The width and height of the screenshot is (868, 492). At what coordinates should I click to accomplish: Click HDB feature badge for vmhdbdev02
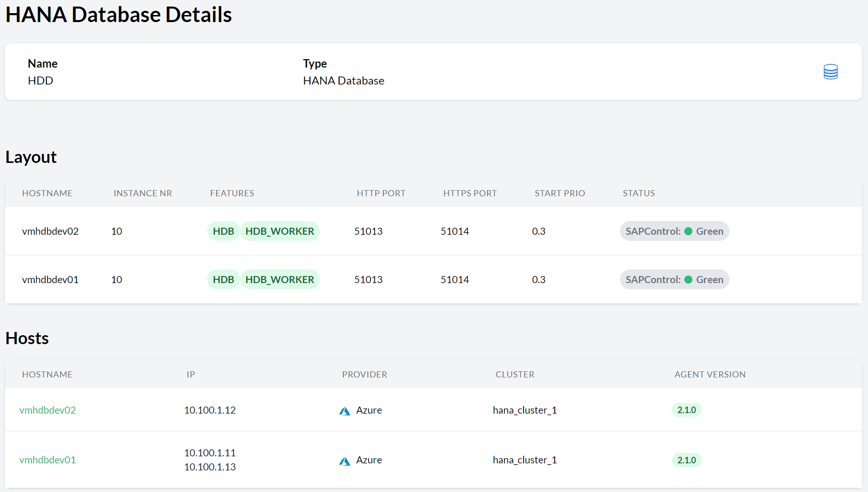click(x=223, y=231)
